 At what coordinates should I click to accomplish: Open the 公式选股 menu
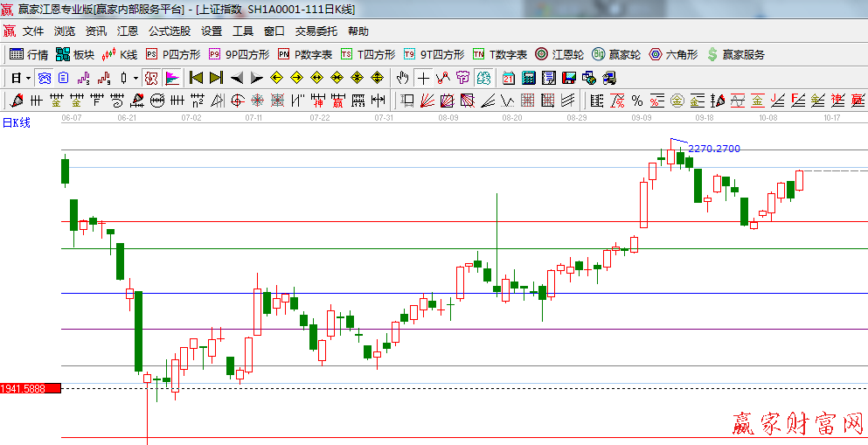[169, 31]
